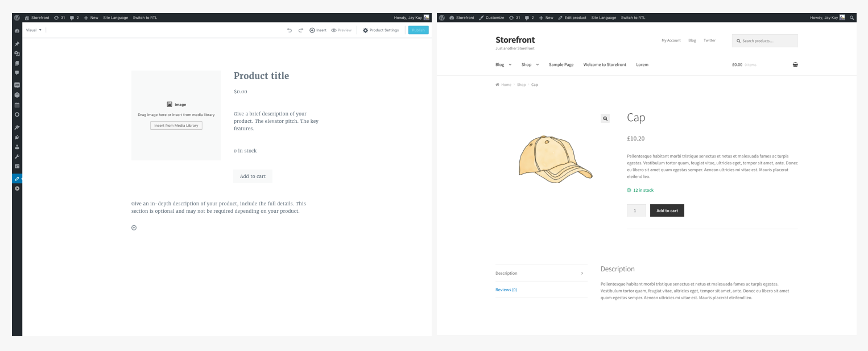
Task: Click the black Add to cart button for Cap
Action: click(667, 210)
